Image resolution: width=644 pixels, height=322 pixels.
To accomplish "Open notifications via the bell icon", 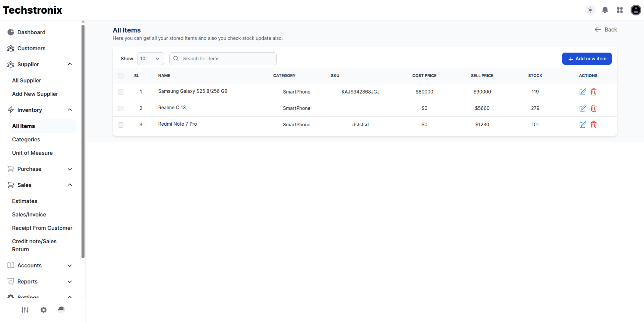I will point(605,10).
